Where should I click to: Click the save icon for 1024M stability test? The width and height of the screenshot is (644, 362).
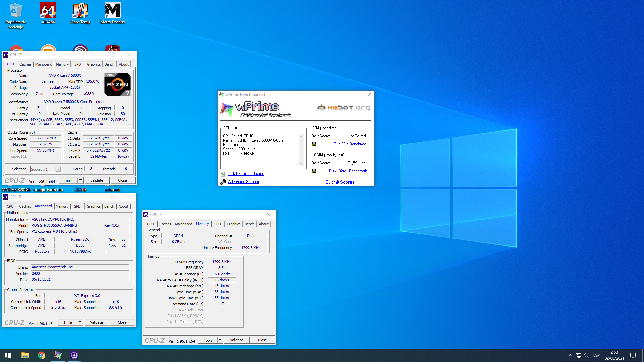tap(314, 171)
